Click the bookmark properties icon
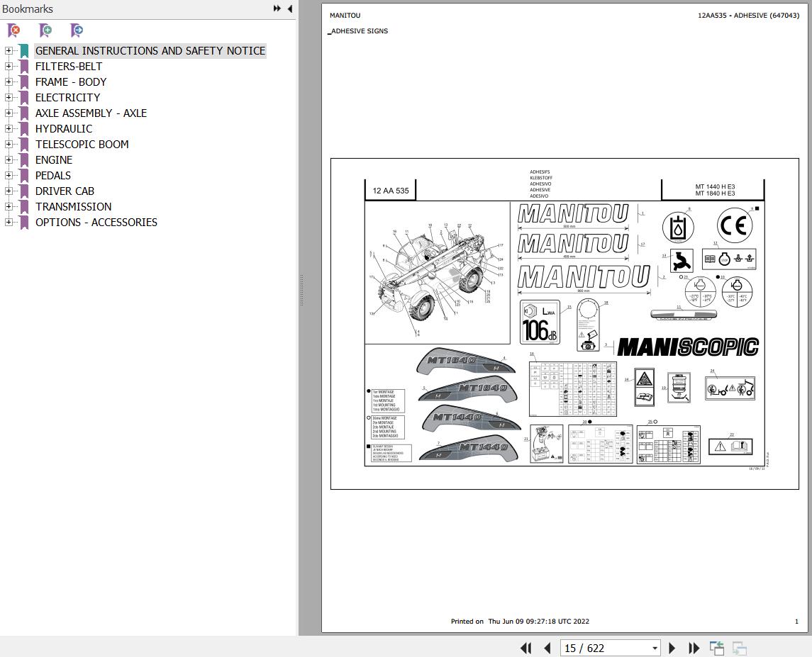Image resolution: width=812 pixels, height=657 pixels. click(77, 30)
